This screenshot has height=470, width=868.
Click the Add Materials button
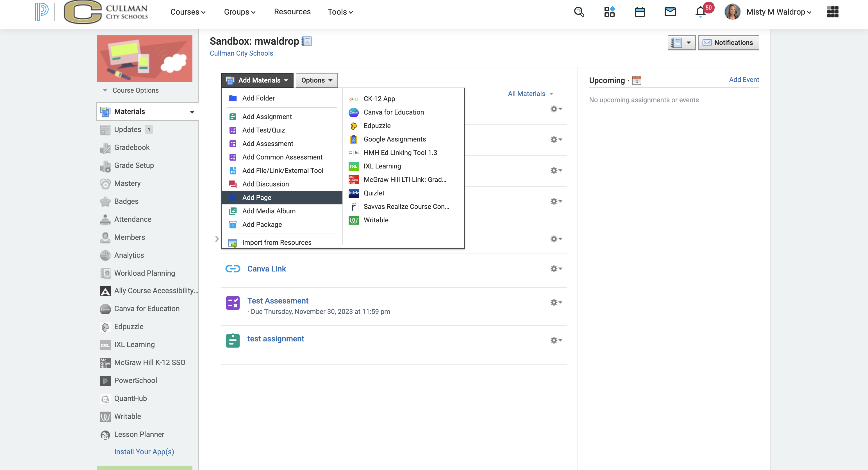click(257, 80)
